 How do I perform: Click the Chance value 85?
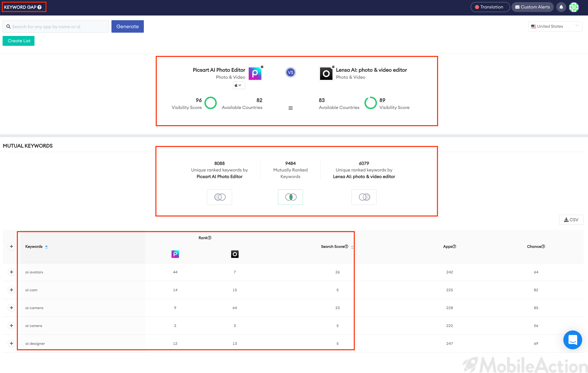tap(536, 308)
